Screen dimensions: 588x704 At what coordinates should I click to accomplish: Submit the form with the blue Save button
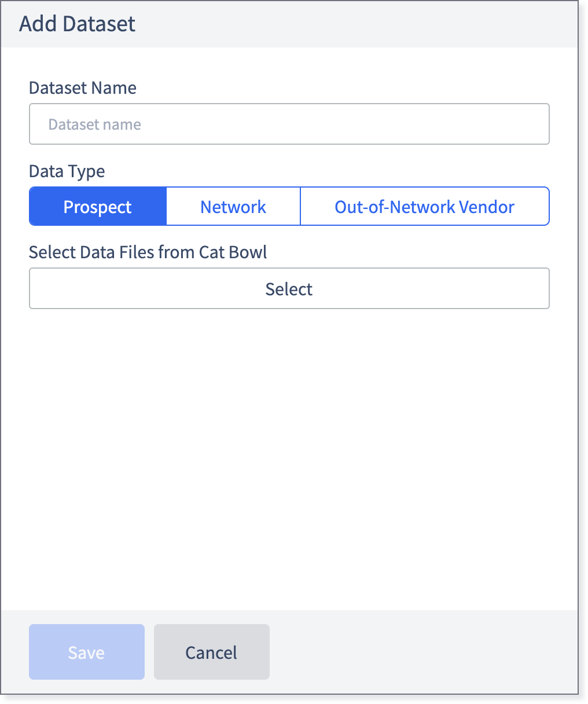87,652
